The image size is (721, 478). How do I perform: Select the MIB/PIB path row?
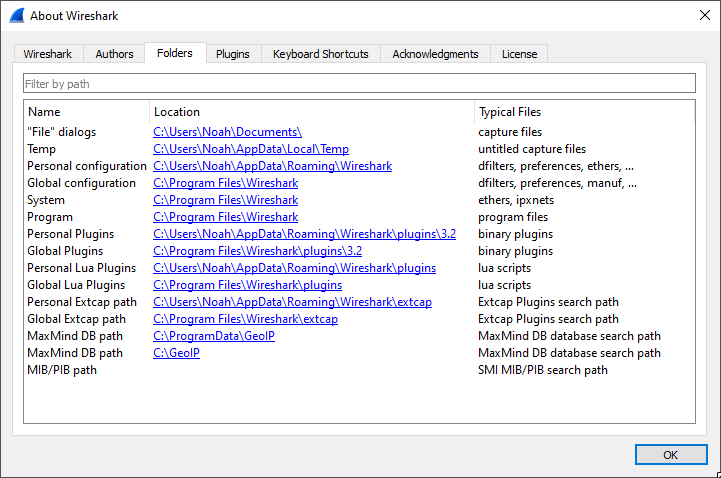pos(359,370)
